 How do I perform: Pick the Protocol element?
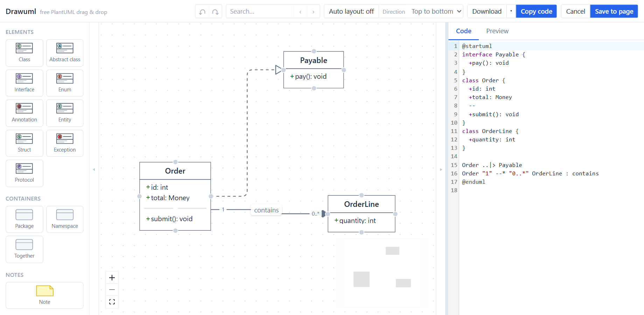[24, 173]
